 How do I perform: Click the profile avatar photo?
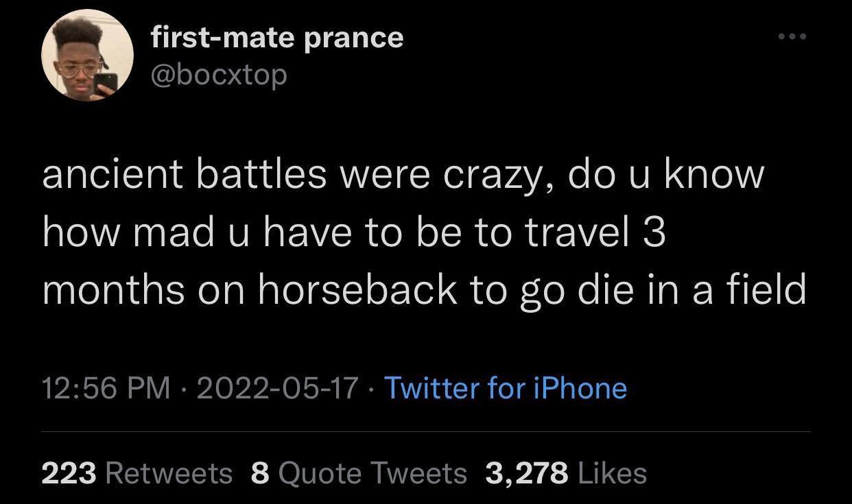coord(87,56)
